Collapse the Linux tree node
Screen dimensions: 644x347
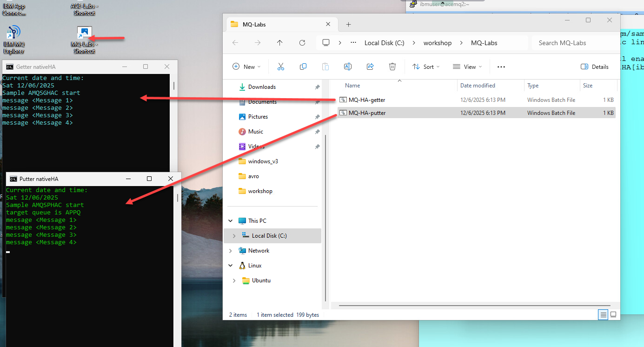pyautogui.click(x=231, y=266)
